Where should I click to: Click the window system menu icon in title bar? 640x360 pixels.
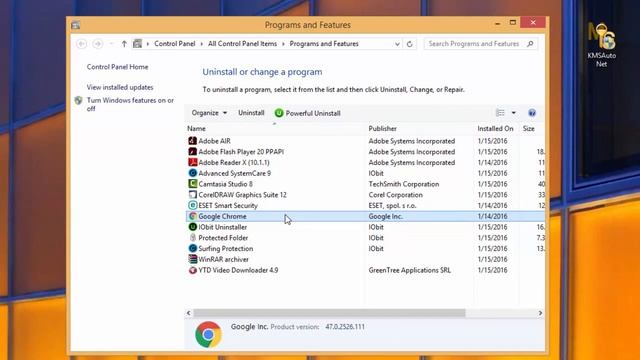[76, 25]
